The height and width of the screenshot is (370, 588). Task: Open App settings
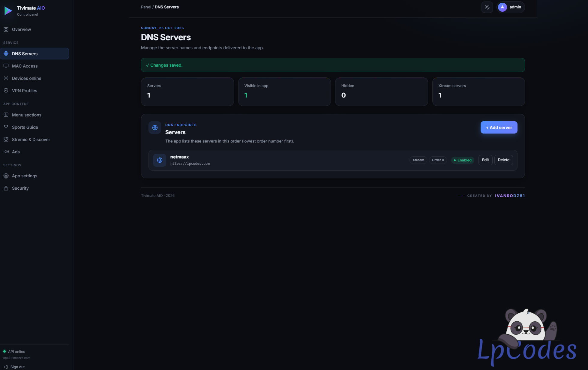coord(34,176)
